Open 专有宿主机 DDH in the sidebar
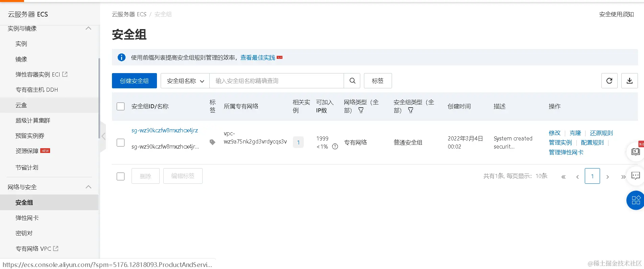This screenshot has width=644, height=269. coord(37,90)
